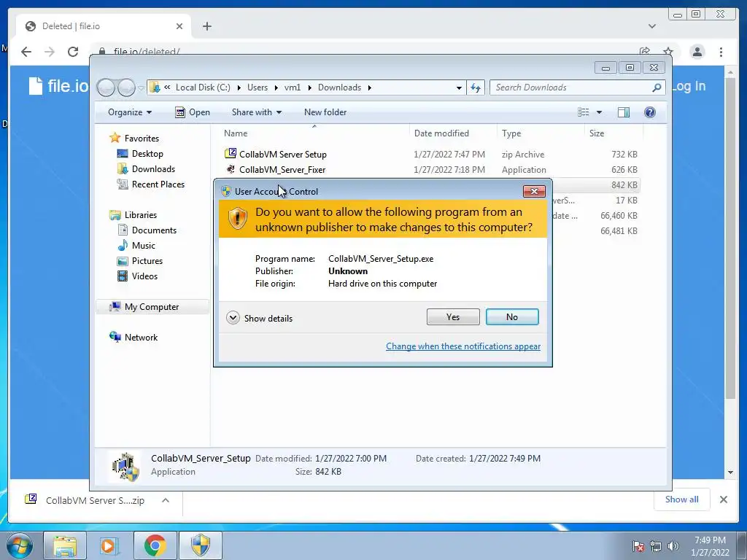Open CollabVM Server S....zip download item
747x560 pixels.
[x=86, y=500]
